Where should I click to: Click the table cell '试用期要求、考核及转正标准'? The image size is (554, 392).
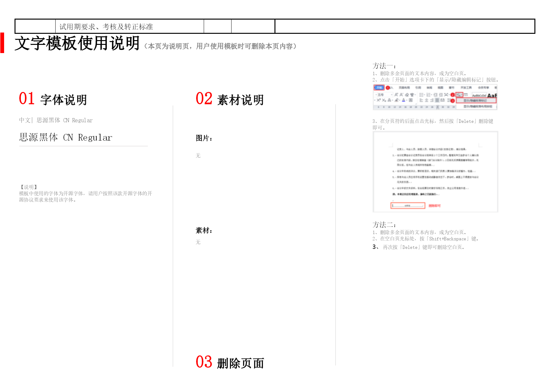(x=129, y=27)
